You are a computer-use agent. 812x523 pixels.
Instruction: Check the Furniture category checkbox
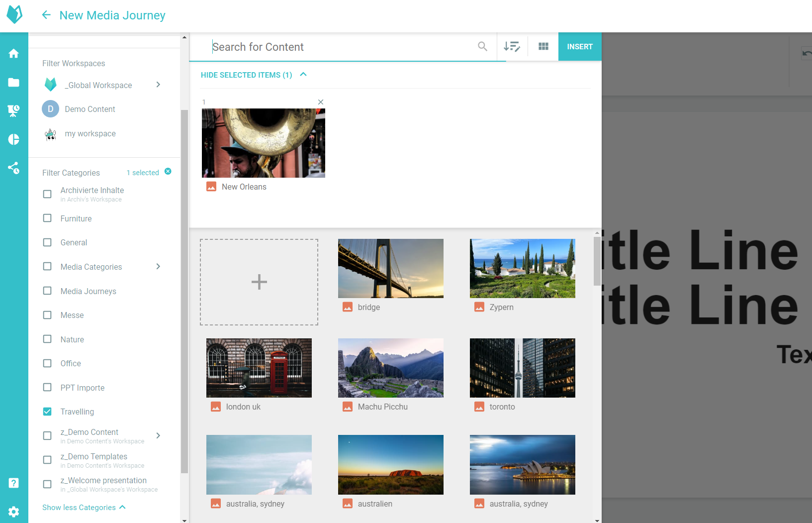point(47,218)
